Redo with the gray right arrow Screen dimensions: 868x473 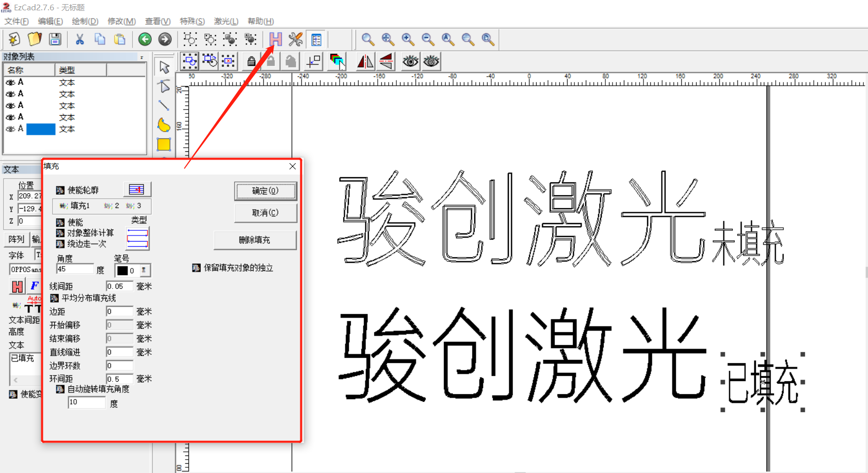(x=165, y=39)
